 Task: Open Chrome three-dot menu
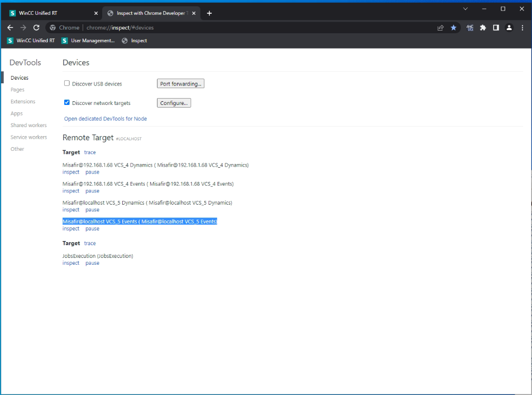tap(523, 28)
